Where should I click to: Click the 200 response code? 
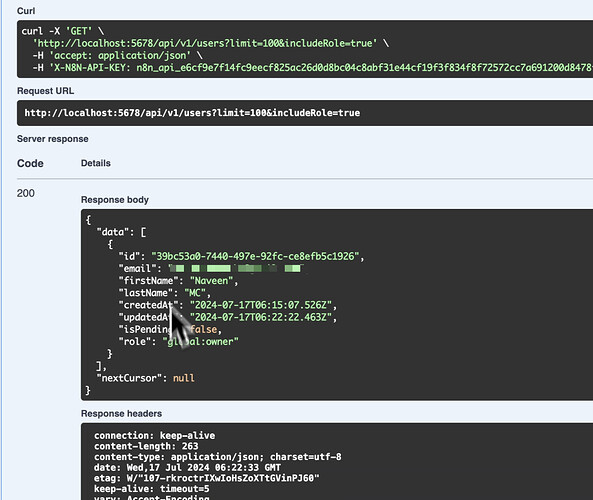[26, 193]
